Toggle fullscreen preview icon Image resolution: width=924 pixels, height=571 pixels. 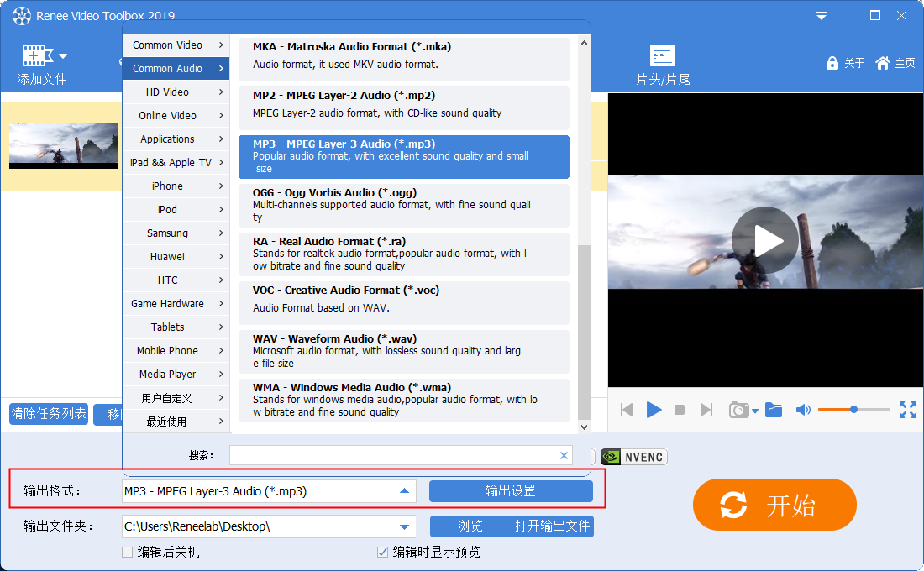908,410
